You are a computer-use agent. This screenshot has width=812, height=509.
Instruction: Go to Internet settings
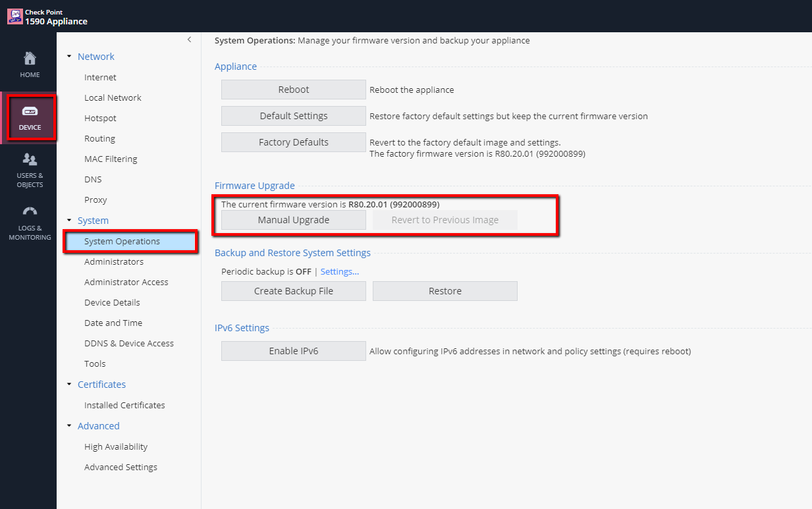pos(100,77)
